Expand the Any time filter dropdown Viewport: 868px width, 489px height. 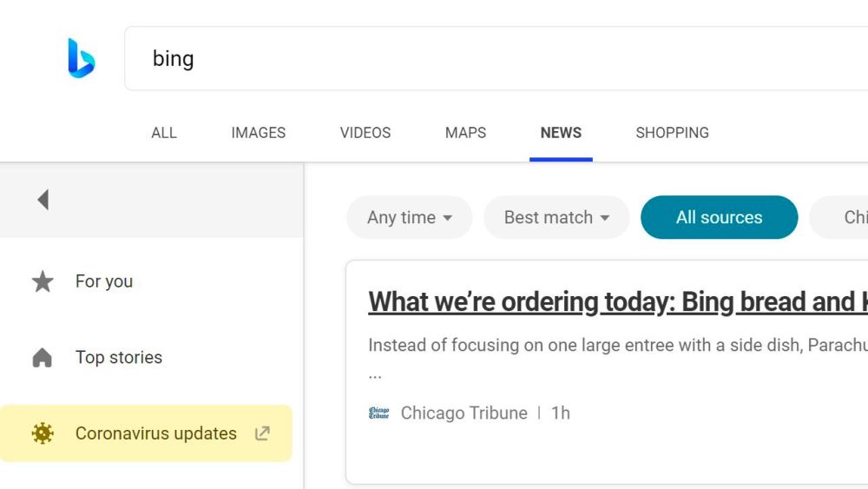[409, 217]
